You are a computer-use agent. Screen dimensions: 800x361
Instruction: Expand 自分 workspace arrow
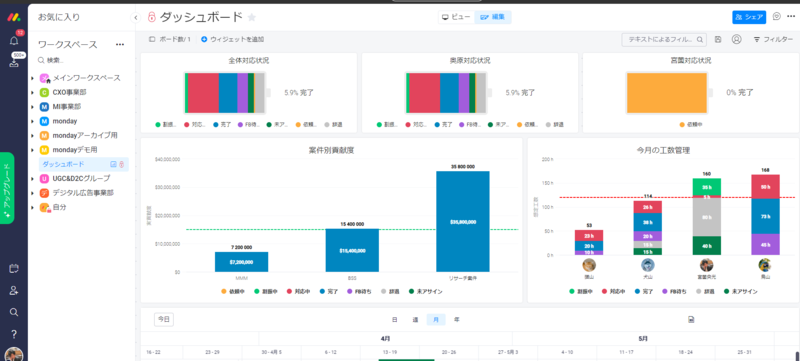(x=33, y=208)
